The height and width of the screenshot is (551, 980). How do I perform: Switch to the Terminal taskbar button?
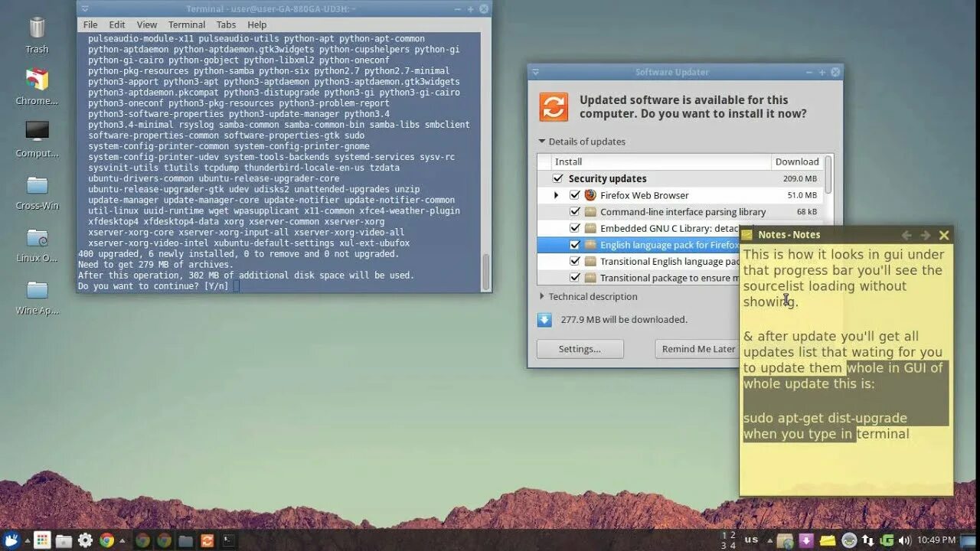(228, 540)
